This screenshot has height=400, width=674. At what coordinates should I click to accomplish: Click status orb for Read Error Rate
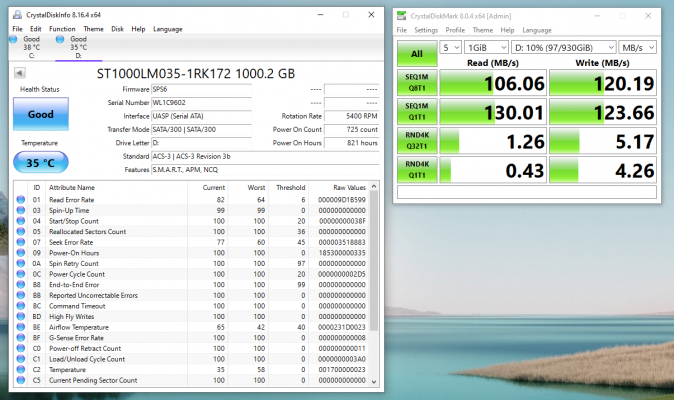[20, 199]
